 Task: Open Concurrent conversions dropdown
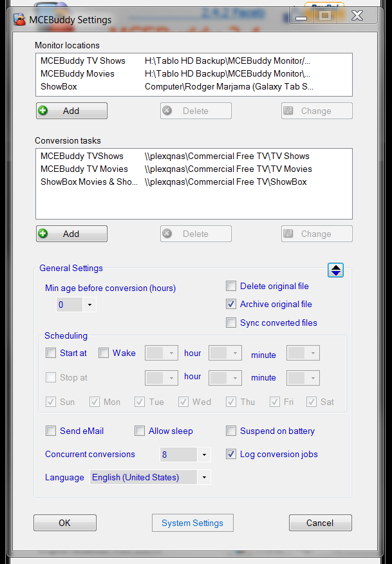coord(185,455)
